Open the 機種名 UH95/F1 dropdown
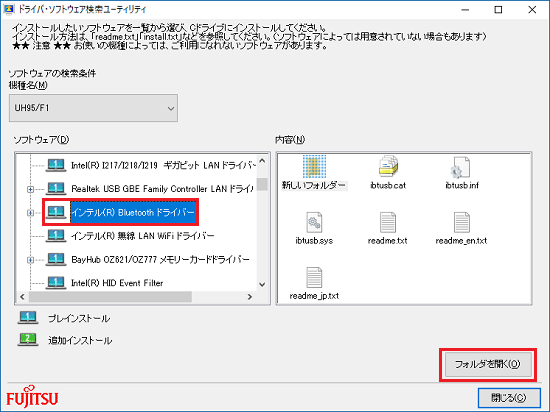550x412 pixels. click(93, 108)
